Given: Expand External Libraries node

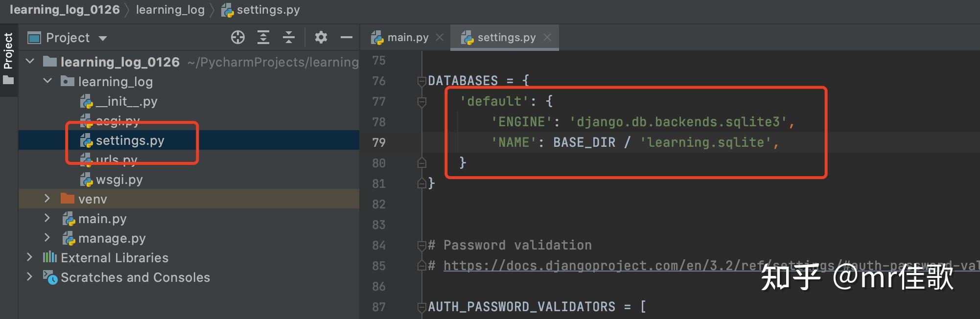Looking at the screenshot, I should [29, 257].
